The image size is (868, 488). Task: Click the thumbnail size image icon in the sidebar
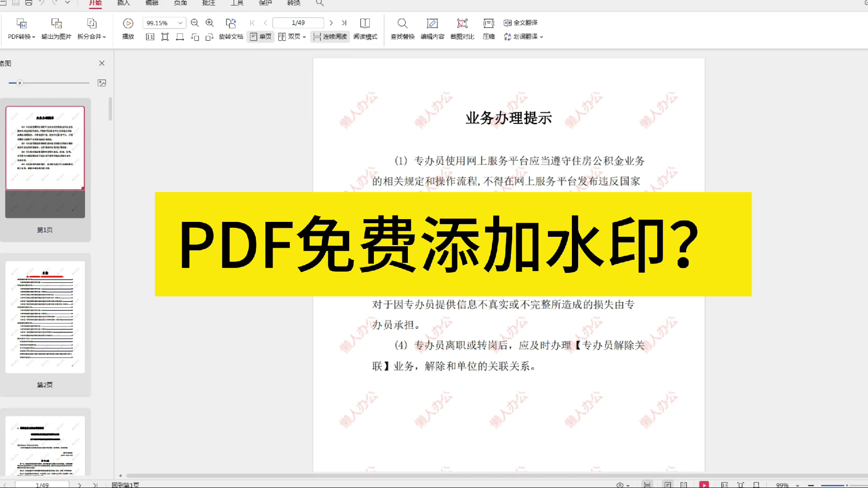[x=102, y=83]
